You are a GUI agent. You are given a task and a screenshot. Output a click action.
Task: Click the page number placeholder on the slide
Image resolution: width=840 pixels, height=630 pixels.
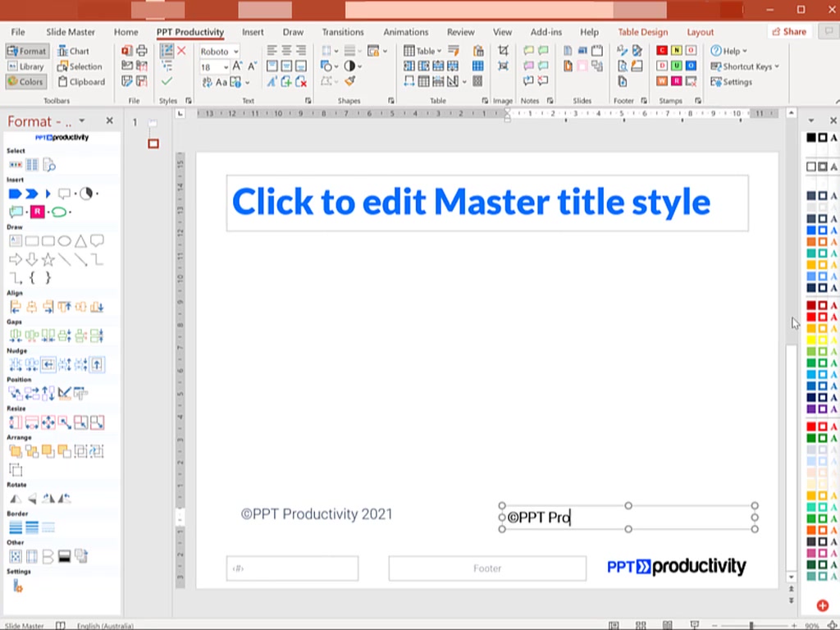tap(293, 568)
